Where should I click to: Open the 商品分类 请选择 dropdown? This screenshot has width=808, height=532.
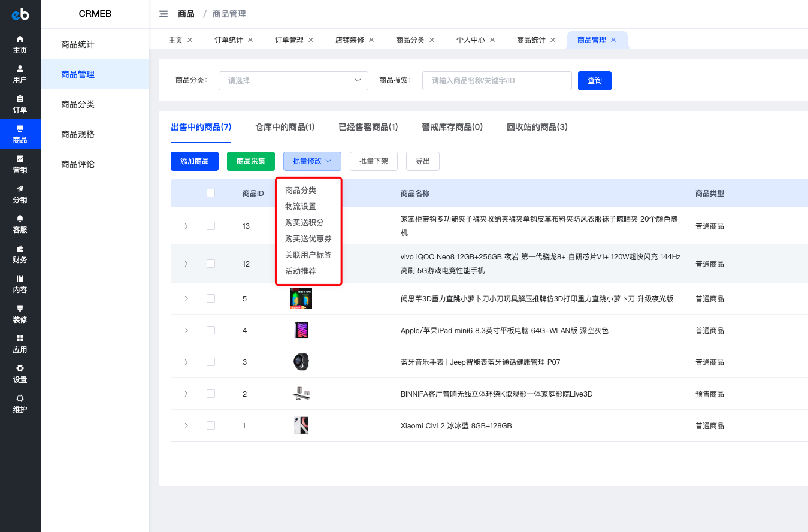tap(293, 81)
